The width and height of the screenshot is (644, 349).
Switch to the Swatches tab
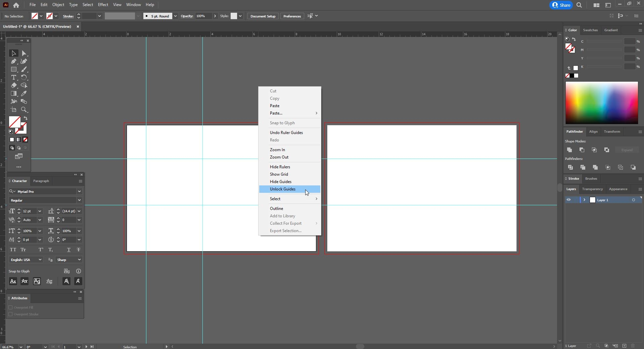tap(590, 30)
